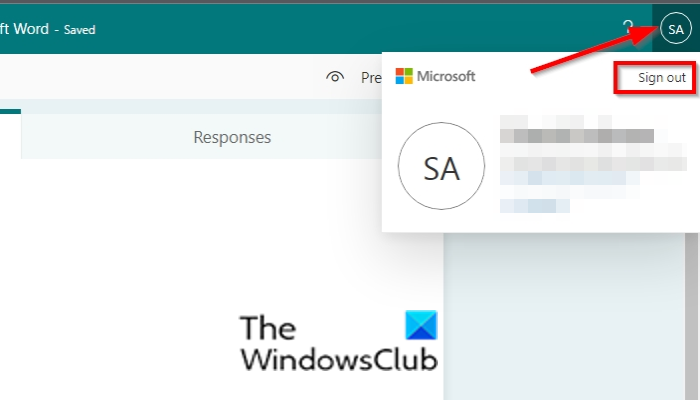Click the Microsoft wordmark text
The width and height of the screenshot is (700, 400).
(x=446, y=76)
